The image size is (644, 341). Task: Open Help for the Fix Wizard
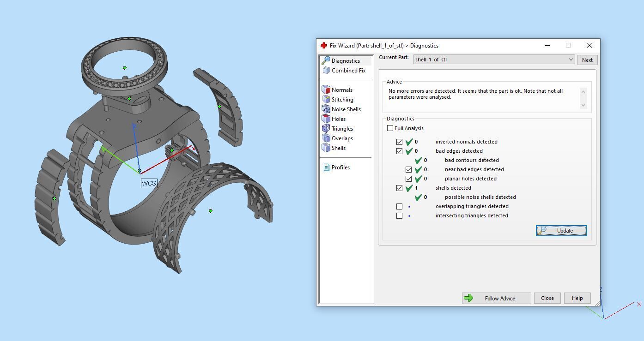577,298
